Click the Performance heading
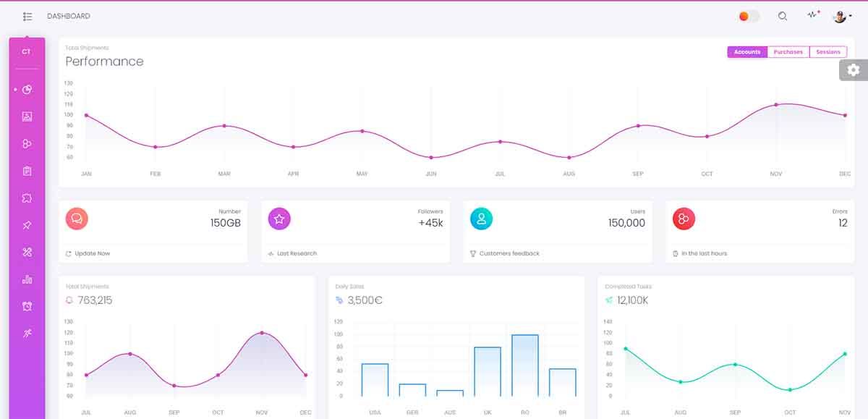This screenshot has height=419, width=868. [105, 62]
